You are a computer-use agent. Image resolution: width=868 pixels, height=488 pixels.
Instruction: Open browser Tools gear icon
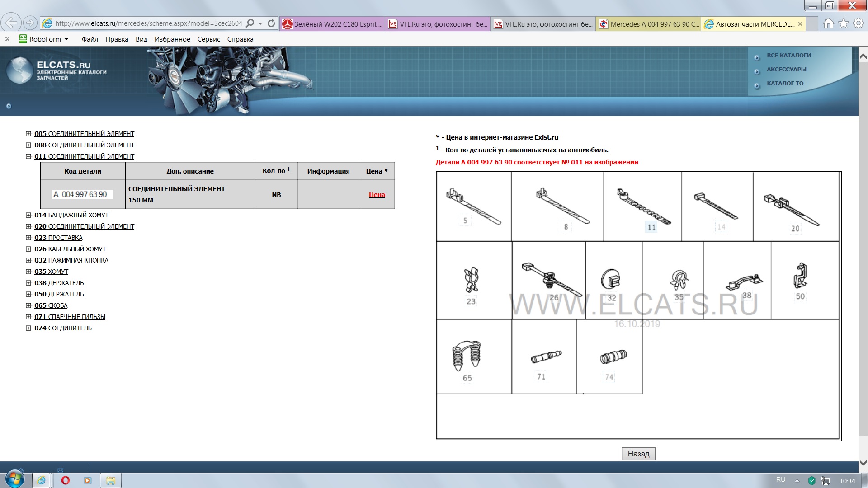coord(859,23)
